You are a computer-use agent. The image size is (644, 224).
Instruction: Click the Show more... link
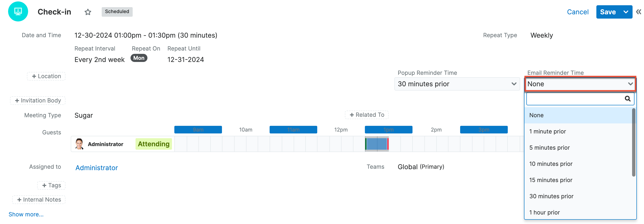click(x=26, y=214)
